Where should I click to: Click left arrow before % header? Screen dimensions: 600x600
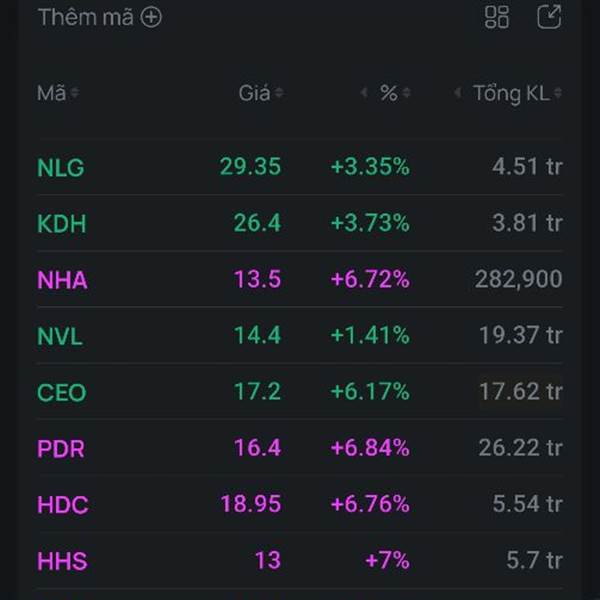click(364, 93)
